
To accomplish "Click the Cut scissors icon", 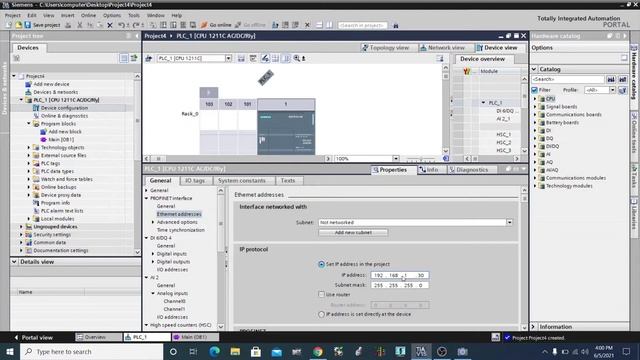I will [80, 25].
